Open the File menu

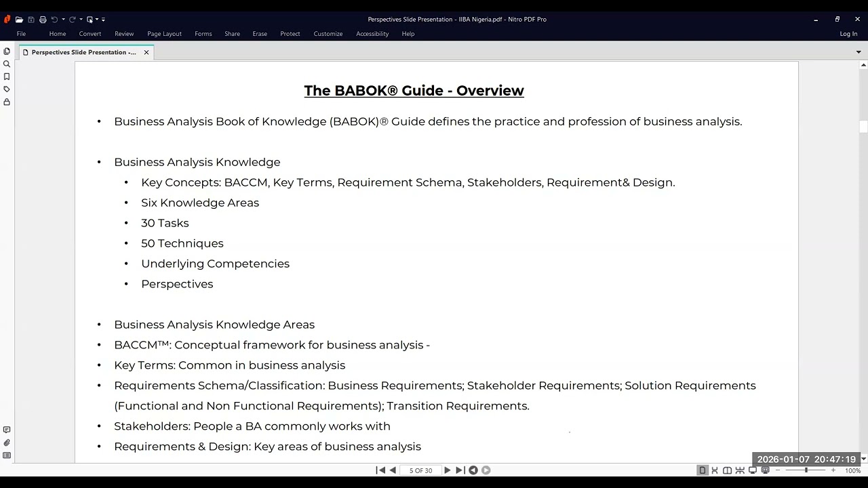(21, 34)
